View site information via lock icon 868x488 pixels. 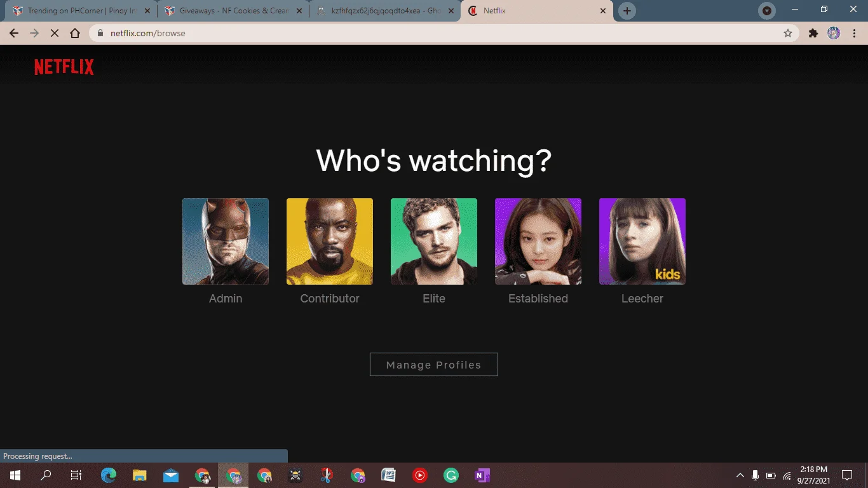[x=100, y=33]
